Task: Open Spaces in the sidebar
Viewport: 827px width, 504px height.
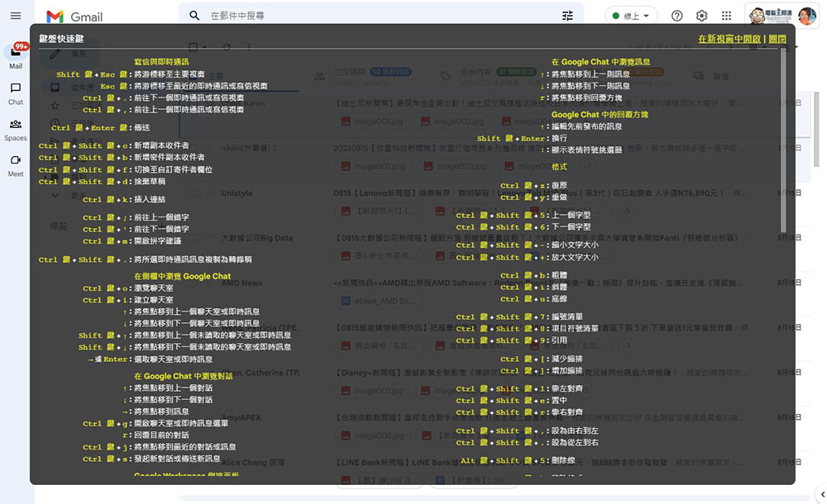Action: 16,130
